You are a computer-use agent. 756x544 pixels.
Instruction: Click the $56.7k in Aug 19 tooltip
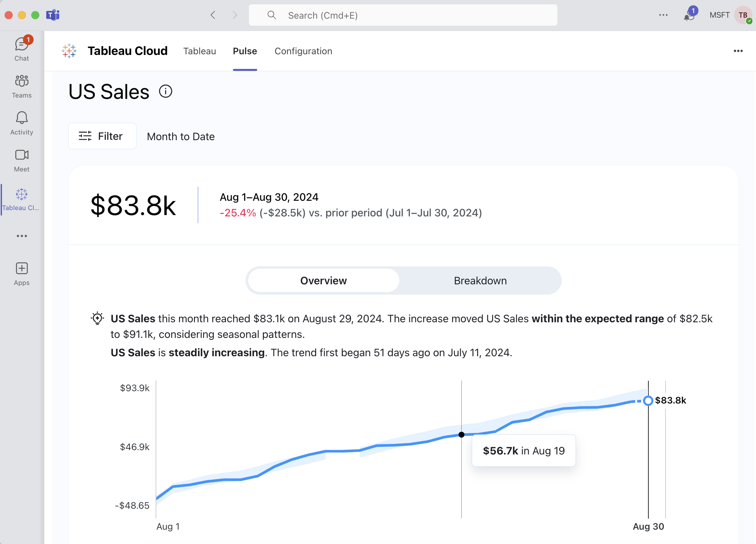coord(524,450)
